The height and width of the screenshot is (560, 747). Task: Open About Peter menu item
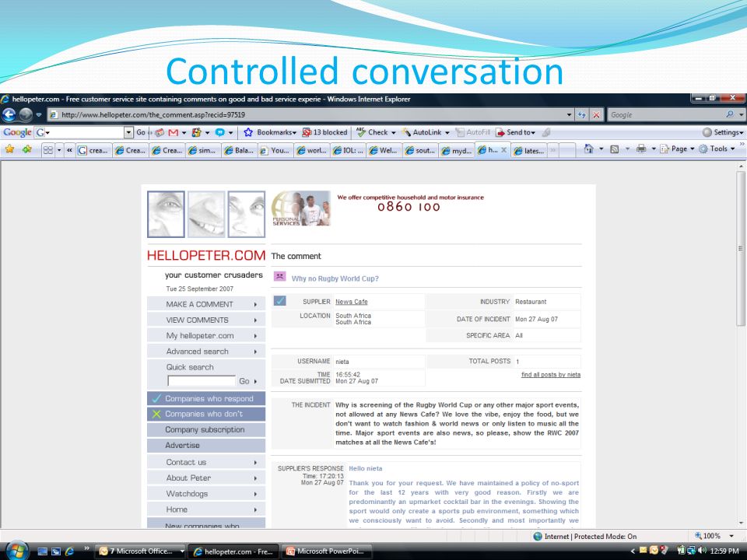pyautogui.click(x=205, y=478)
